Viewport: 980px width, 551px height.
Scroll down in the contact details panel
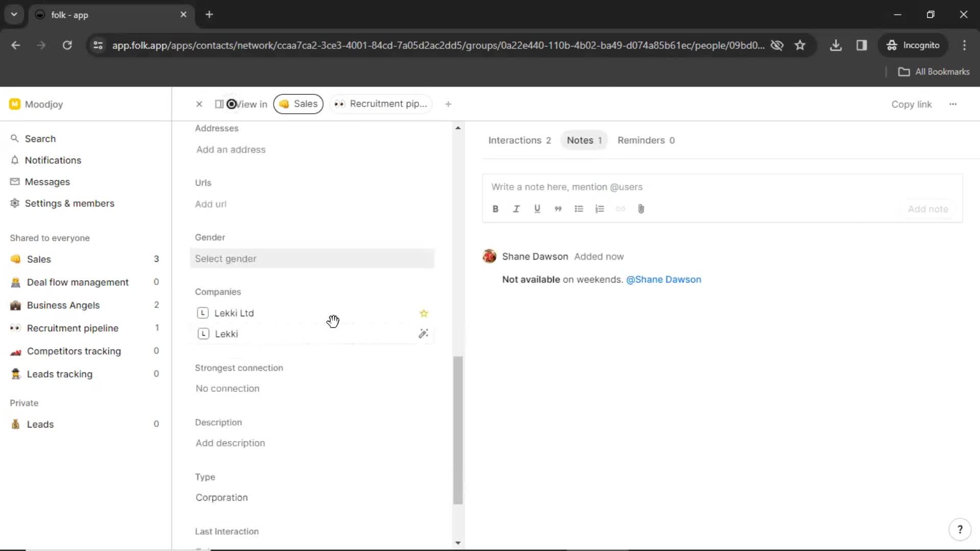pyautogui.click(x=458, y=543)
